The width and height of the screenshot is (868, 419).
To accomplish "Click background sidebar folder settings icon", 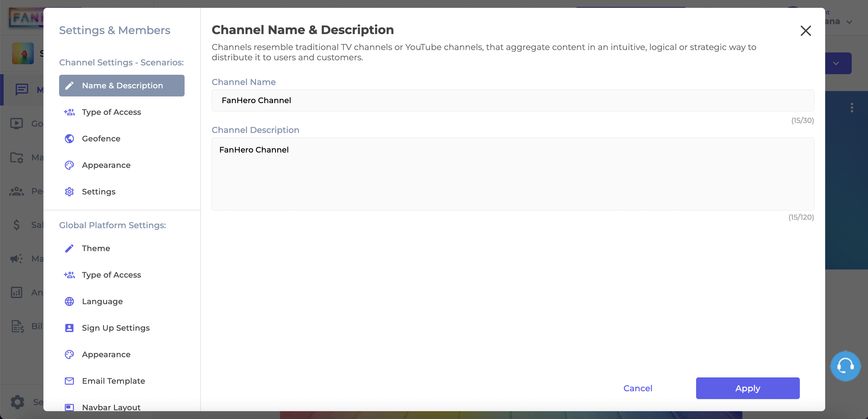I will pos(17,157).
